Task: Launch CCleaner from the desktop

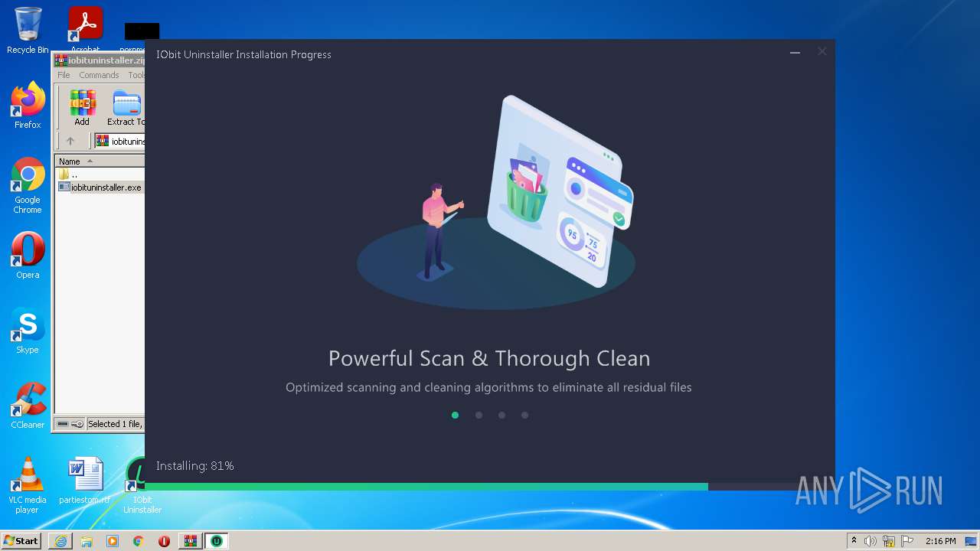Action: [28, 406]
